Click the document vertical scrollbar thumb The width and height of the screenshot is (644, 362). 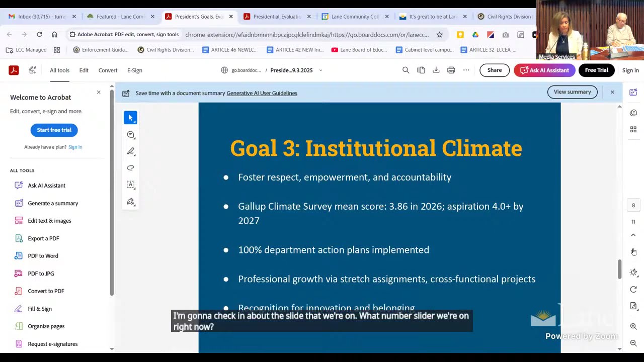click(x=620, y=268)
